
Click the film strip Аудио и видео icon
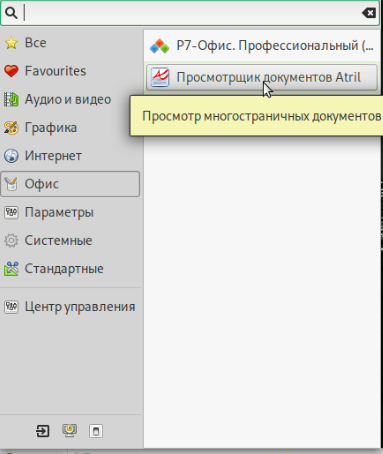(11, 99)
